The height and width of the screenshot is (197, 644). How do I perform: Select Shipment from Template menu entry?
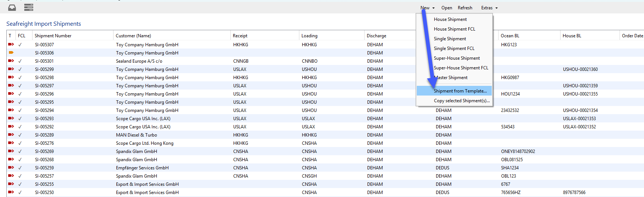click(x=460, y=91)
